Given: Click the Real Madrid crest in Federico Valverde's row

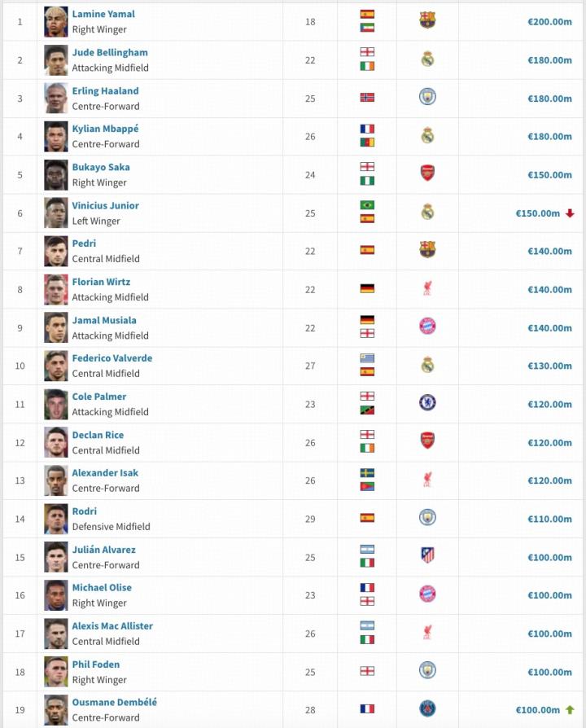Looking at the screenshot, I should pos(427,366).
